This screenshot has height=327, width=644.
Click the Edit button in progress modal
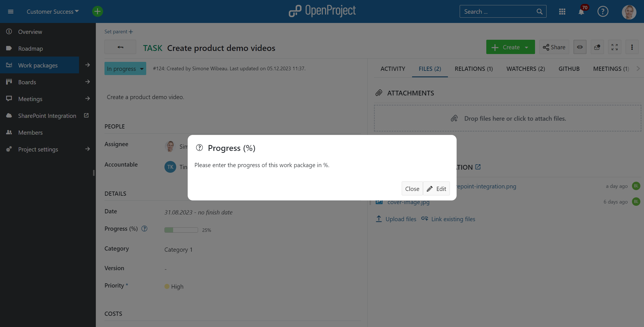click(x=437, y=188)
